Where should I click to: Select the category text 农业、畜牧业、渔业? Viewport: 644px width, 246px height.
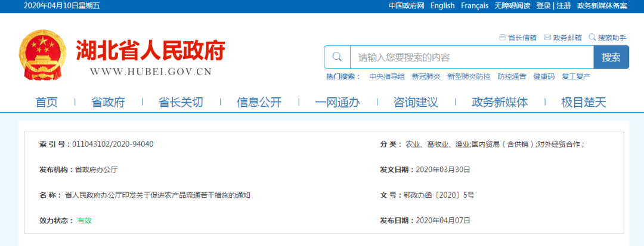tap(438, 144)
